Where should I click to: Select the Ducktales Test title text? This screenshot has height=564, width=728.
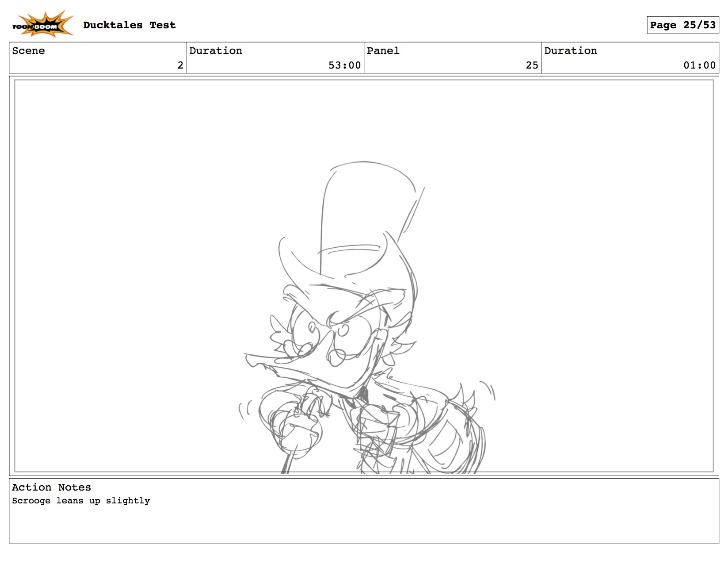(129, 25)
